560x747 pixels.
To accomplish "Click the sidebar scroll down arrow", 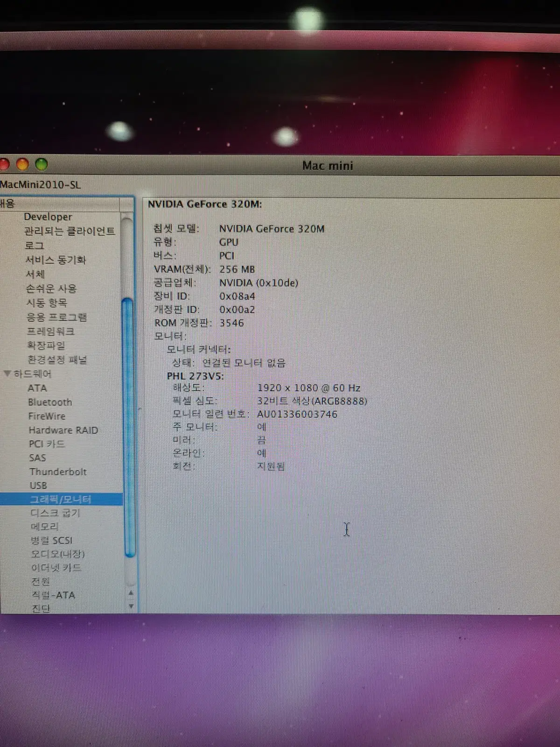I will tap(131, 606).
